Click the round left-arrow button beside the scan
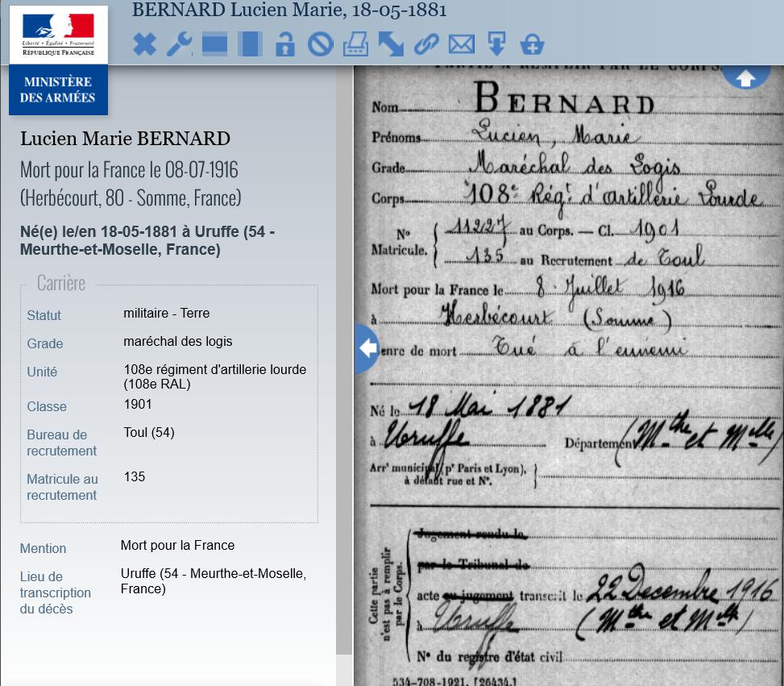Screen dimensions: 784x686 click(367, 348)
